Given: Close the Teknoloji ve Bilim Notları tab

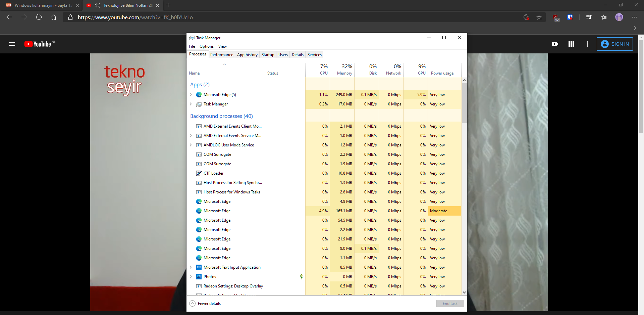Looking at the screenshot, I should (157, 5).
